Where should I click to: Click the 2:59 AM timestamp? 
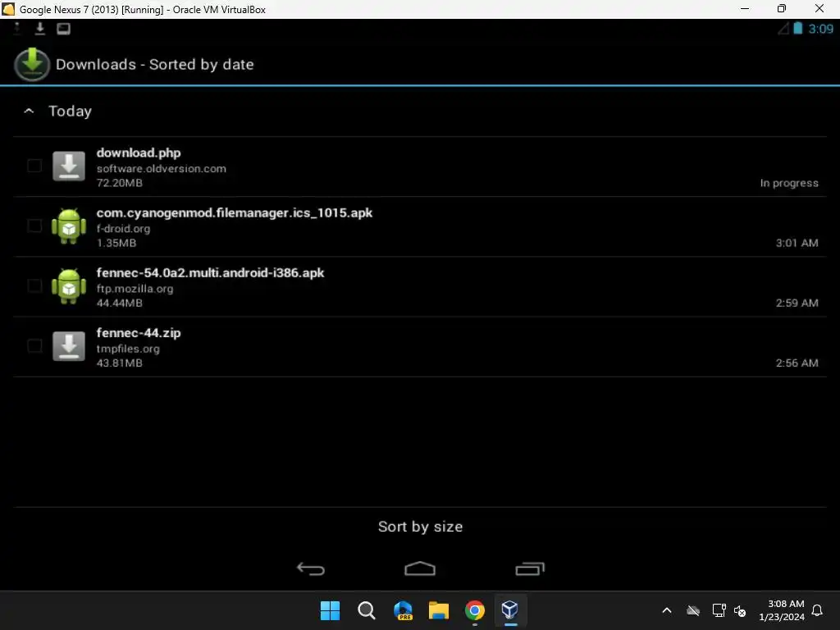pos(797,303)
